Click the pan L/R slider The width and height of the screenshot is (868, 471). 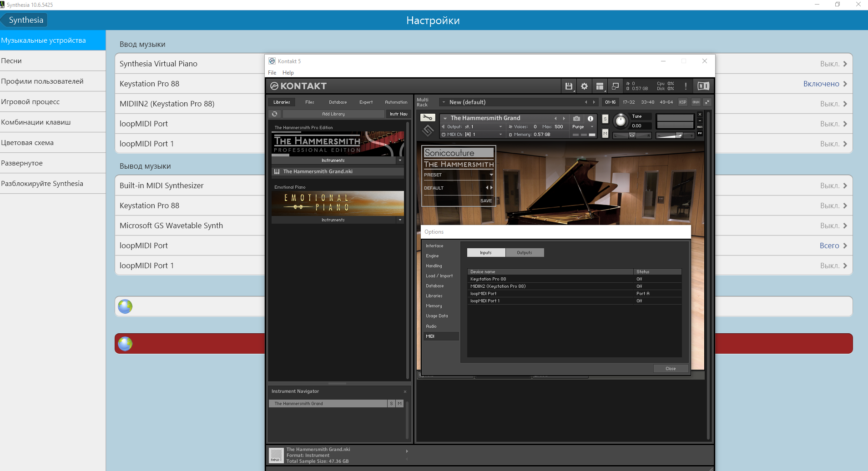(x=632, y=135)
